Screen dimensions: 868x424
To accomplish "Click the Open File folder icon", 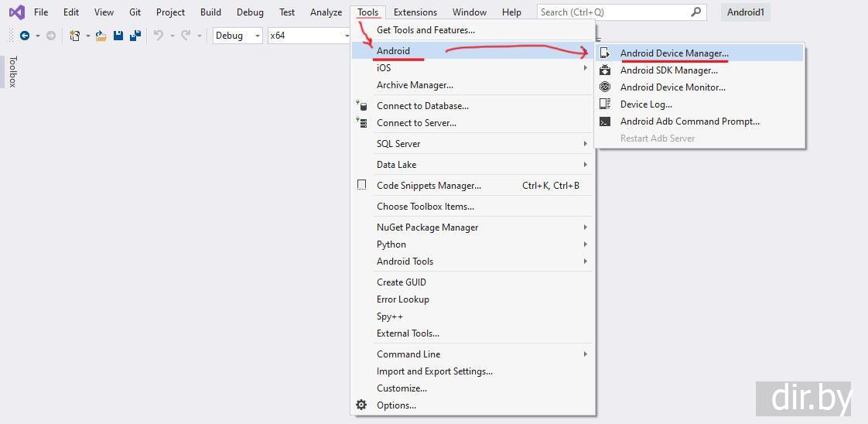I will click(x=101, y=36).
